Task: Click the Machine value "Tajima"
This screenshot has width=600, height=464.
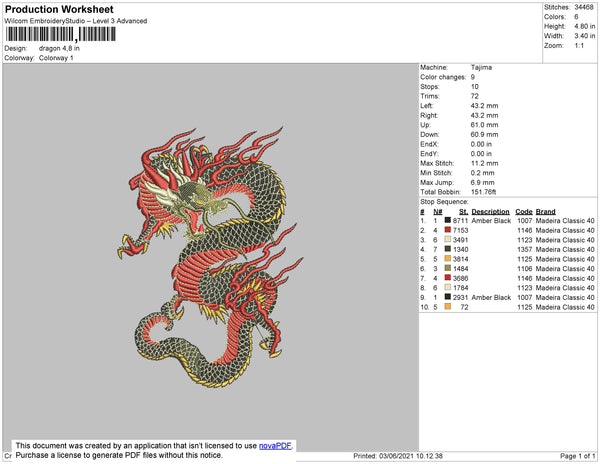Action: tap(481, 67)
